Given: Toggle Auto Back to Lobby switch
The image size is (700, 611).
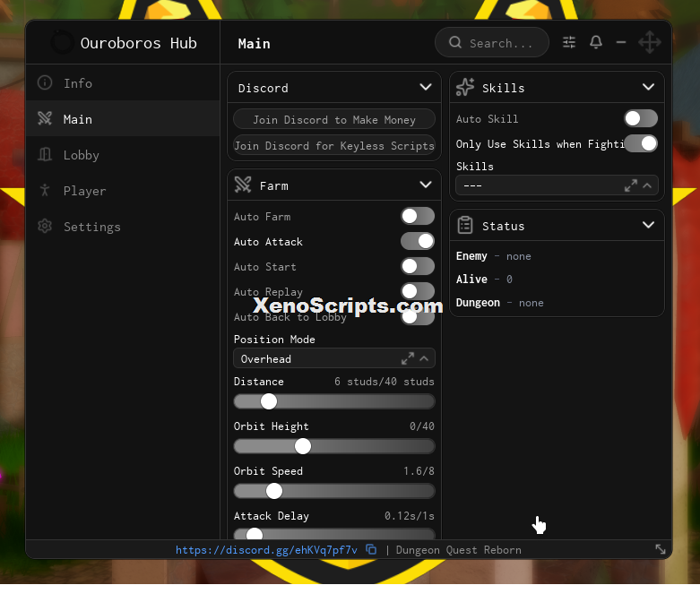Looking at the screenshot, I should click(x=418, y=316).
